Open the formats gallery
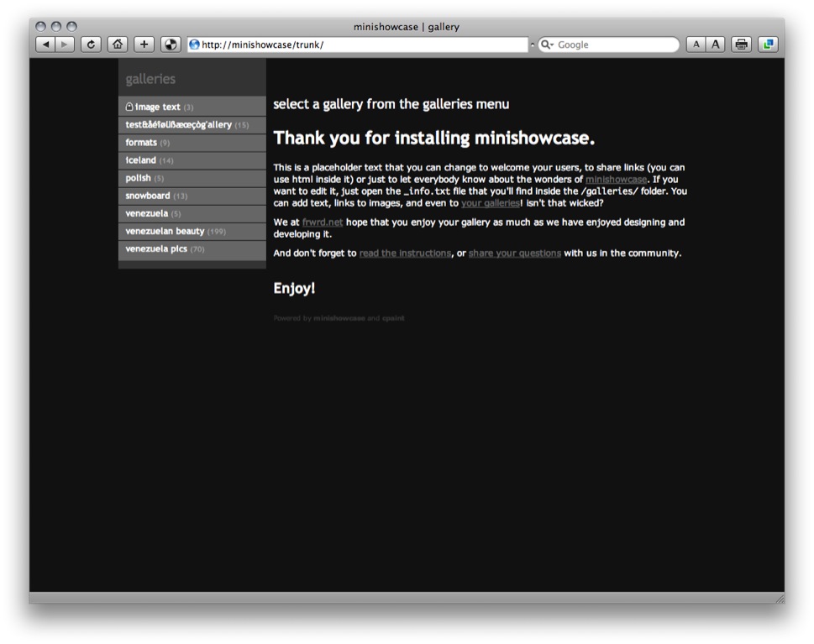 point(192,143)
